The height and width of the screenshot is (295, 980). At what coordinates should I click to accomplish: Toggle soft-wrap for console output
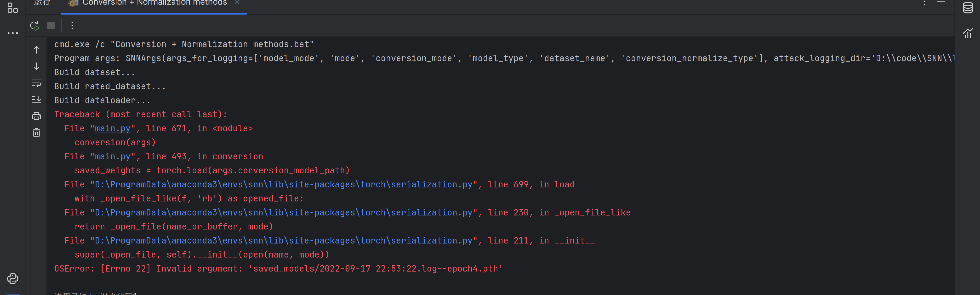click(x=36, y=83)
